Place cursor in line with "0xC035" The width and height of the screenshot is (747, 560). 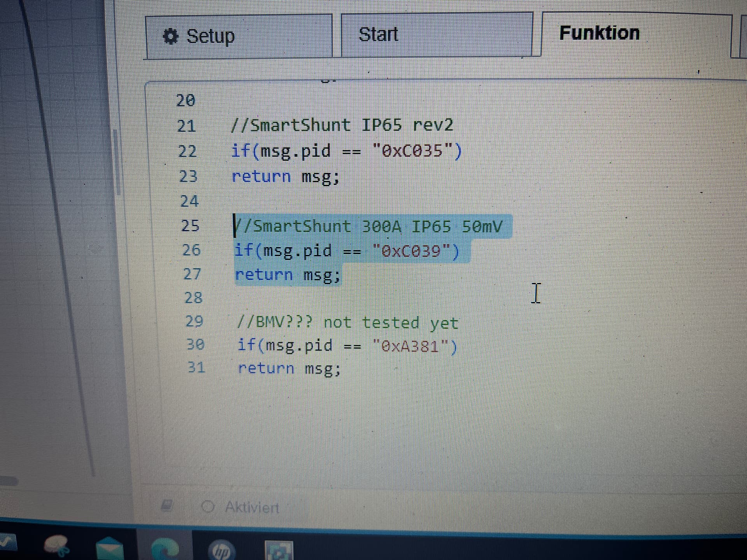click(346, 151)
